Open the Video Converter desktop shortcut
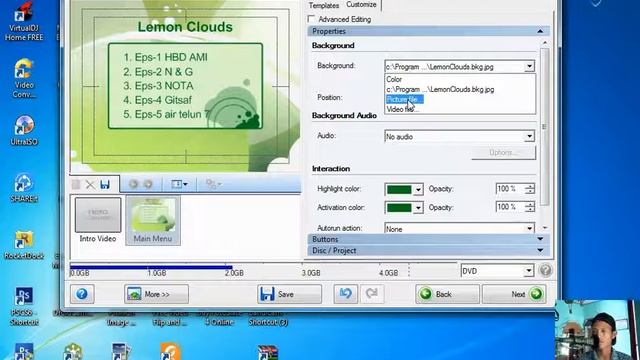 coord(24,78)
